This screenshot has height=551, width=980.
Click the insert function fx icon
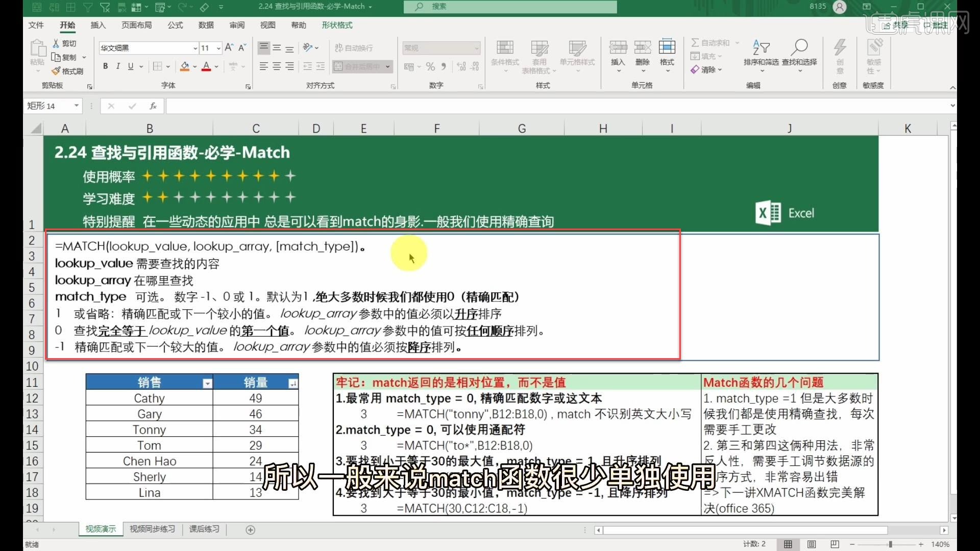[153, 106]
